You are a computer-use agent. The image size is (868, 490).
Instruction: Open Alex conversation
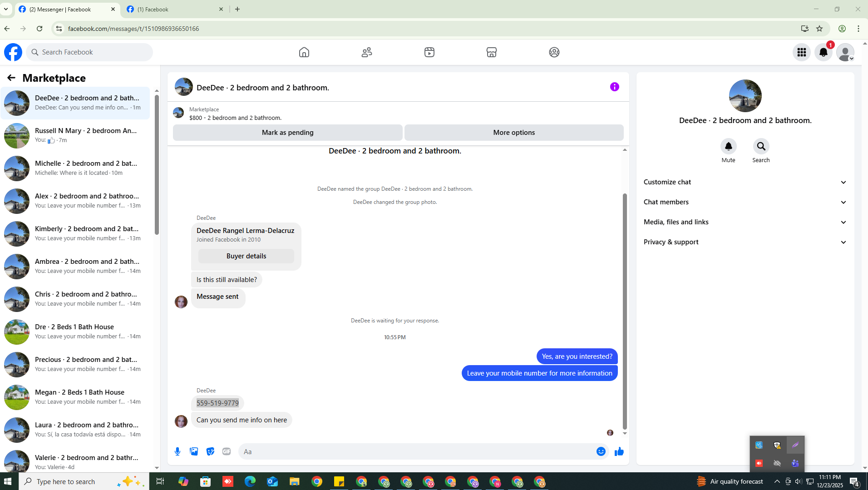point(75,201)
